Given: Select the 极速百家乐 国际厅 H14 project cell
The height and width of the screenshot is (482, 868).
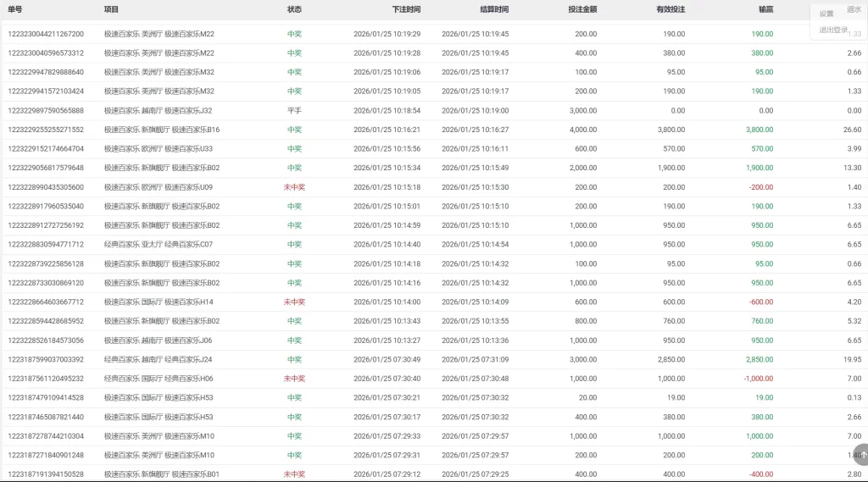Looking at the screenshot, I should click(x=159, y=302).
